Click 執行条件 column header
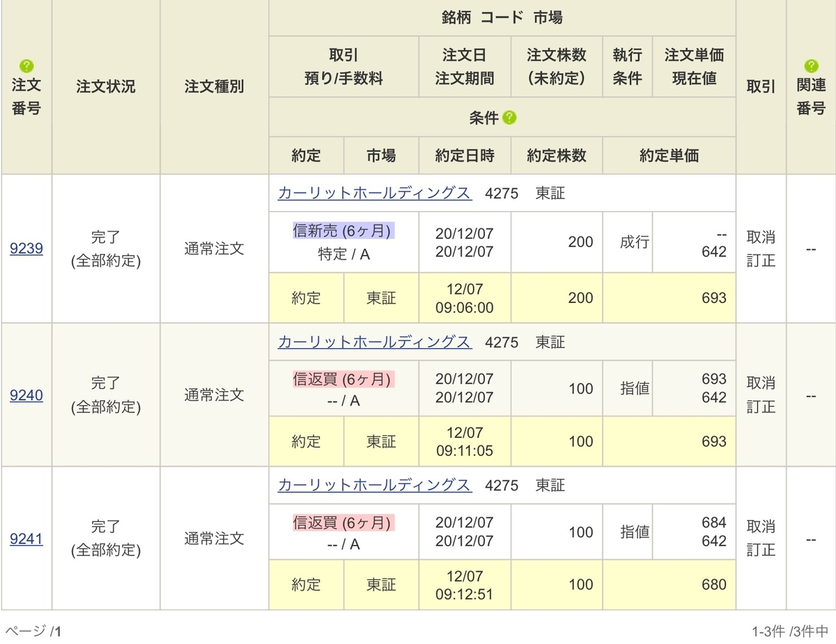The height and width of the screenshot is (644, 836). [x=627, y=67]
